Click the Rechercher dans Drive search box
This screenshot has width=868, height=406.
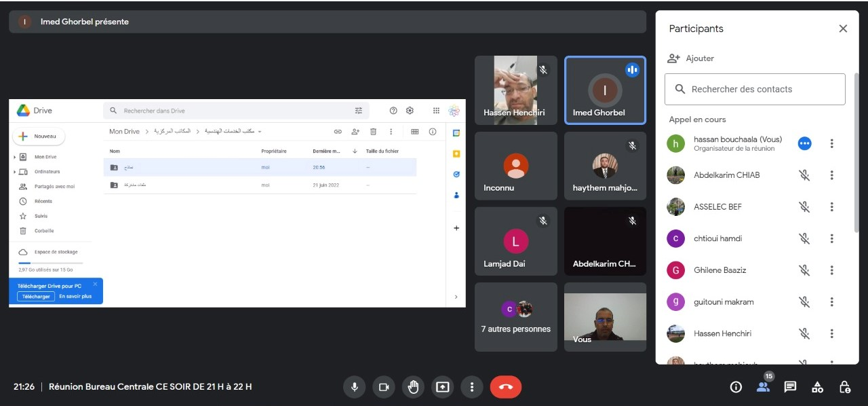[x=236, y=111]
